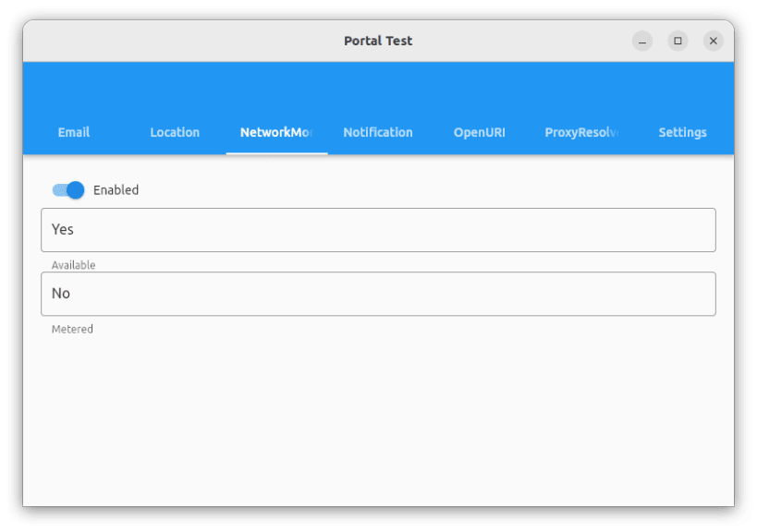This screenshot has width=757, height=532.
Task: Click the Metered caption text
Action: 72,329
